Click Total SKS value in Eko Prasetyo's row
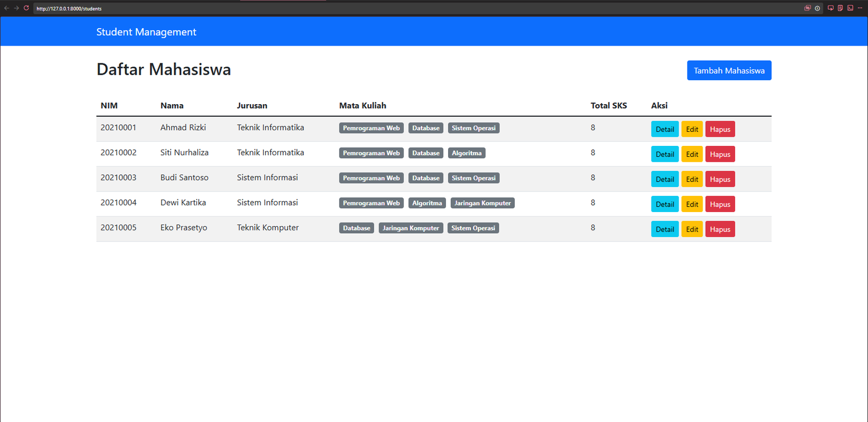 (x=593, y=227)
